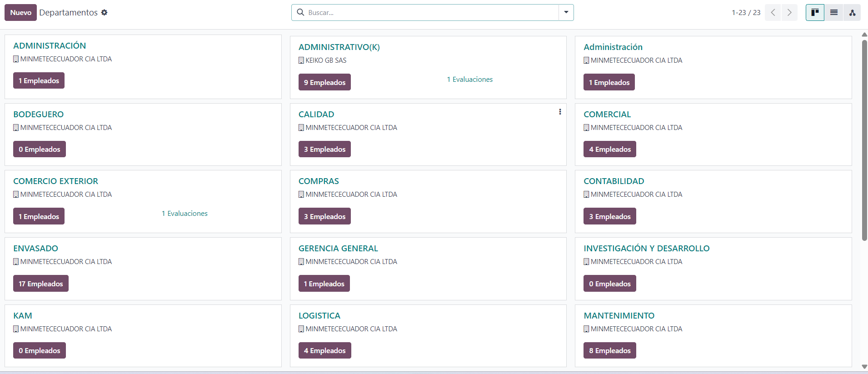Viewport: 868px width, 374px height.
Task: Switch to list view
Action: pos(833,12)
